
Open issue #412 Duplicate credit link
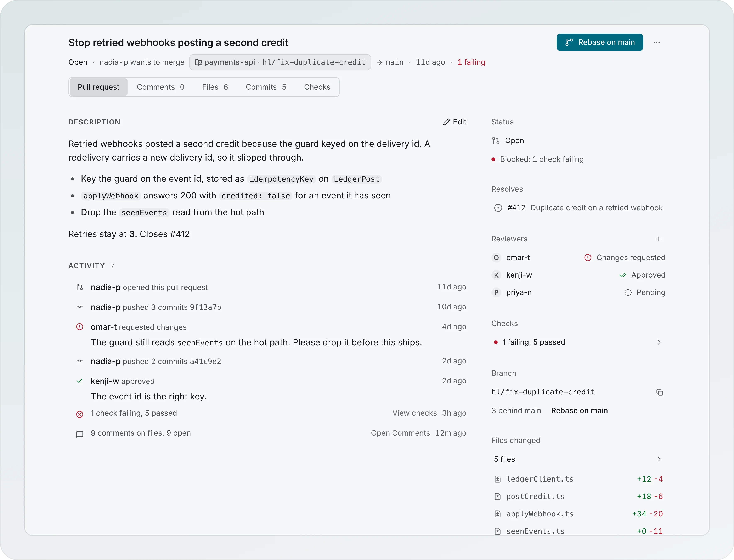pos(578,208)
